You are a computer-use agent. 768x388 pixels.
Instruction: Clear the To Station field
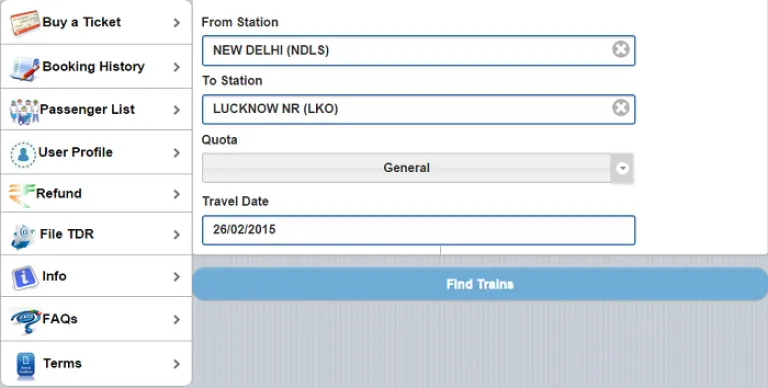click(621, 108)
